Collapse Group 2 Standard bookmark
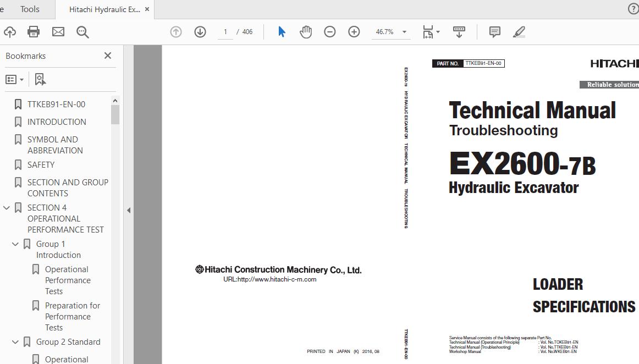 tap(15, 342)
